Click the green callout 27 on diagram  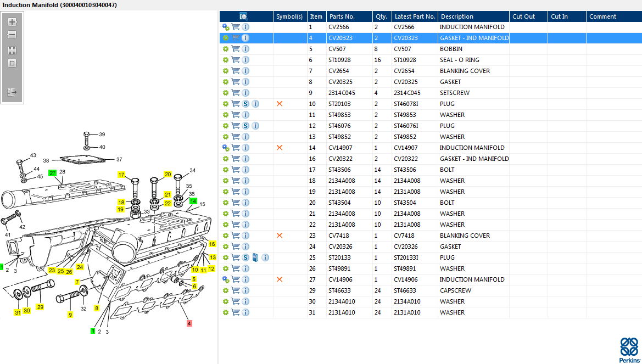click(x=53, y=173)
